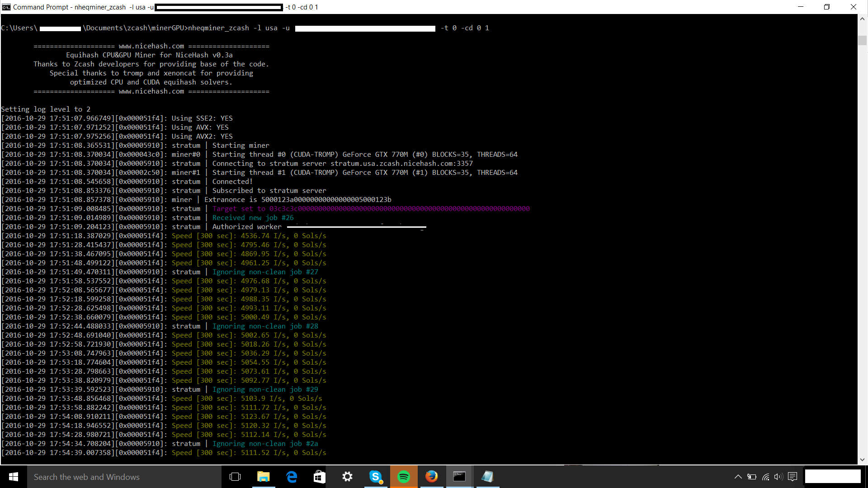
Task: Expand hidden system tray icons
Action: tap(738, 477)
